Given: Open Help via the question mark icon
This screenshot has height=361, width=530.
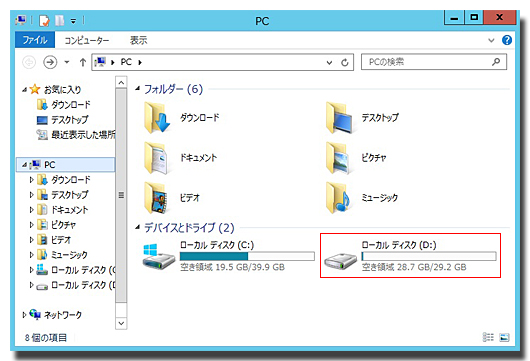Looking at the screenshot, I should pos(507,40).
